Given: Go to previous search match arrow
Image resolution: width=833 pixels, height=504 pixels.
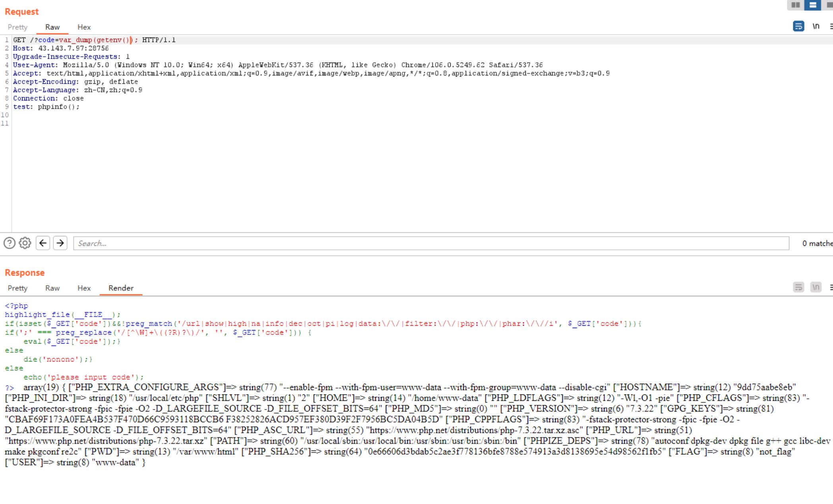Looking at the screenshot, I should (x=43, y=243).
